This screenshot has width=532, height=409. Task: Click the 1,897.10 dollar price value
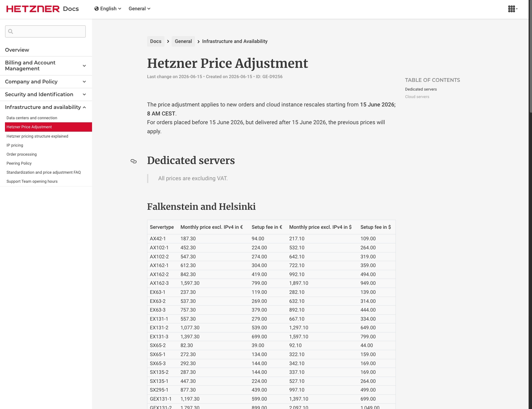[x=299, y=283]
